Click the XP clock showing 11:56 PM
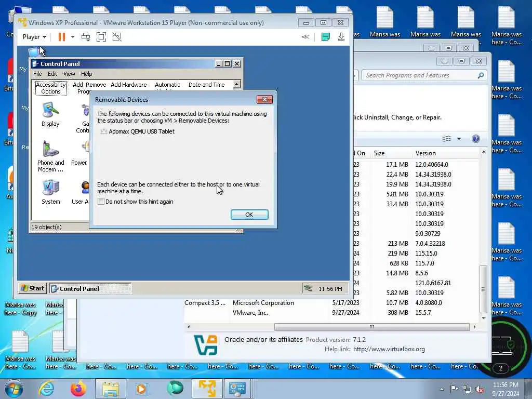 (x=330, y=289)
